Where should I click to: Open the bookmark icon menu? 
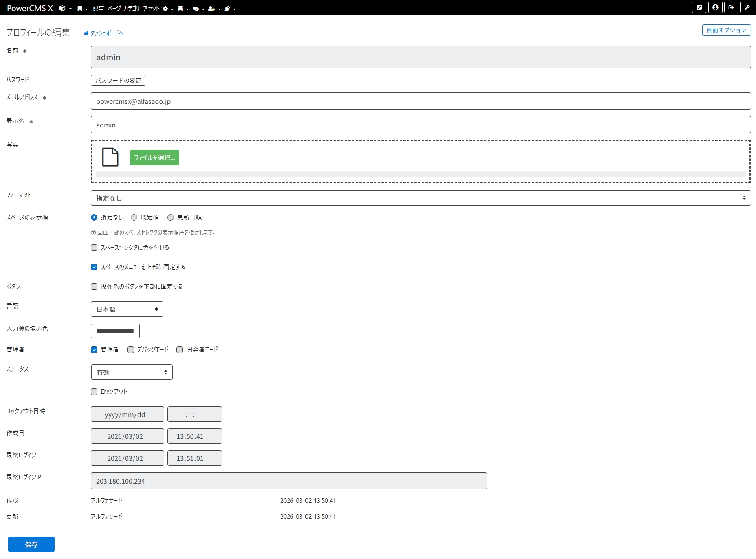80,8
